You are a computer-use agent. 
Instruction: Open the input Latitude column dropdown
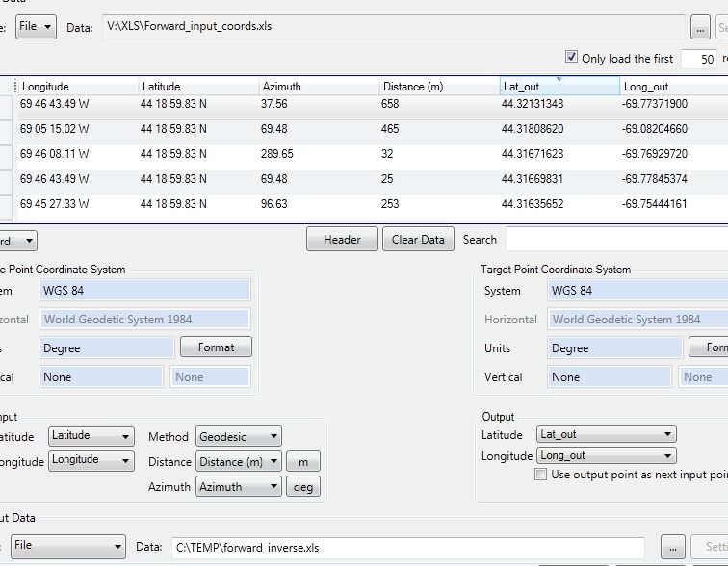pos(91,436)
